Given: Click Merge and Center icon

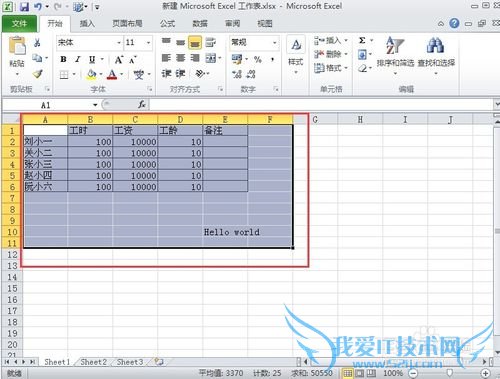Looking at the screenshot, I should tap(211, 58).
